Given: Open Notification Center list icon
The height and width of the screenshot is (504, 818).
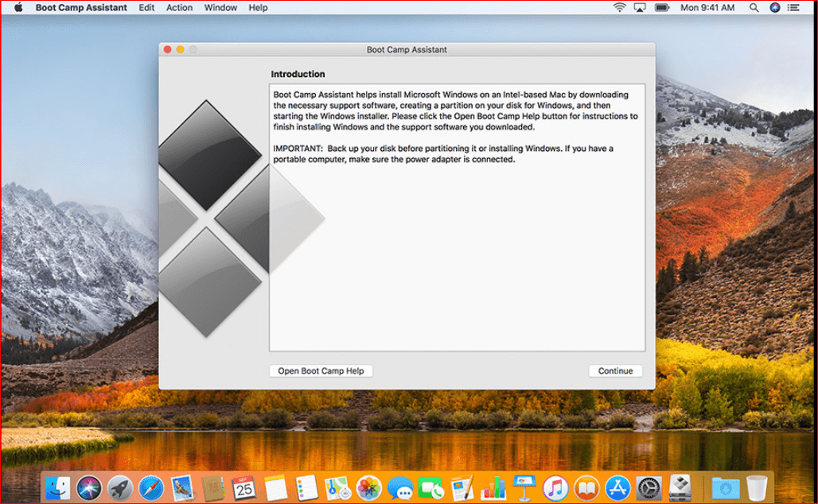Looking at the screenshot, I should pos(793,7).
